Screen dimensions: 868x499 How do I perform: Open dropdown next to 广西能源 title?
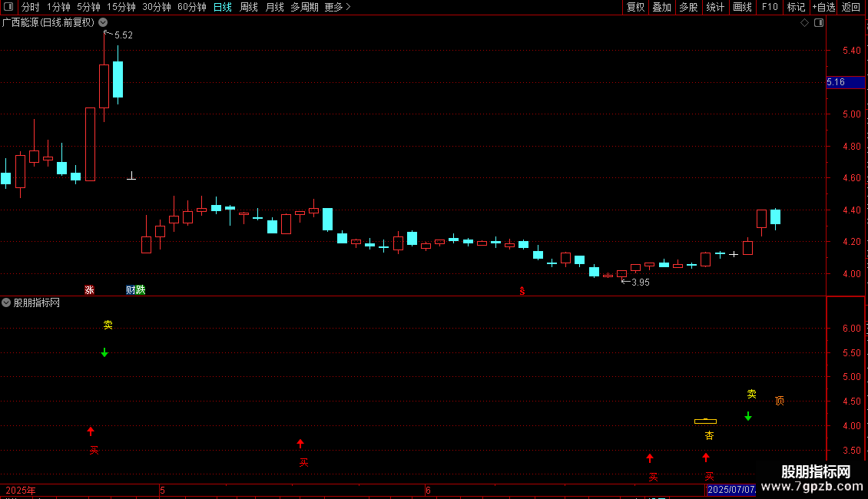tap(103, 23)
